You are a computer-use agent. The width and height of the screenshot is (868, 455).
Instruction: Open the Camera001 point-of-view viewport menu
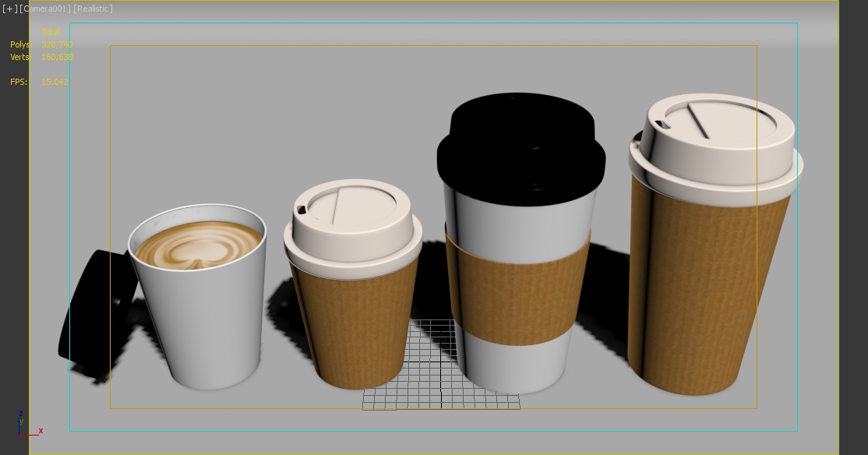tap(45, 9)
